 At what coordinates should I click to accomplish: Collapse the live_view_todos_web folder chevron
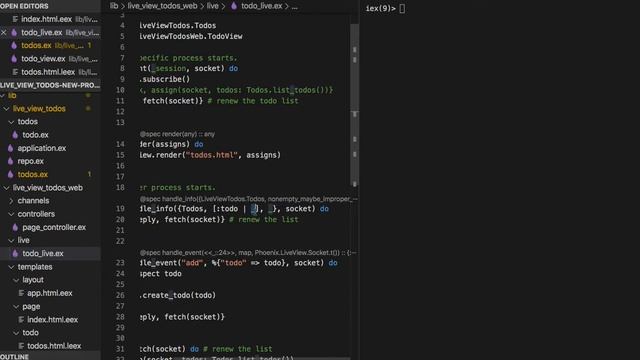coord(7,188)
